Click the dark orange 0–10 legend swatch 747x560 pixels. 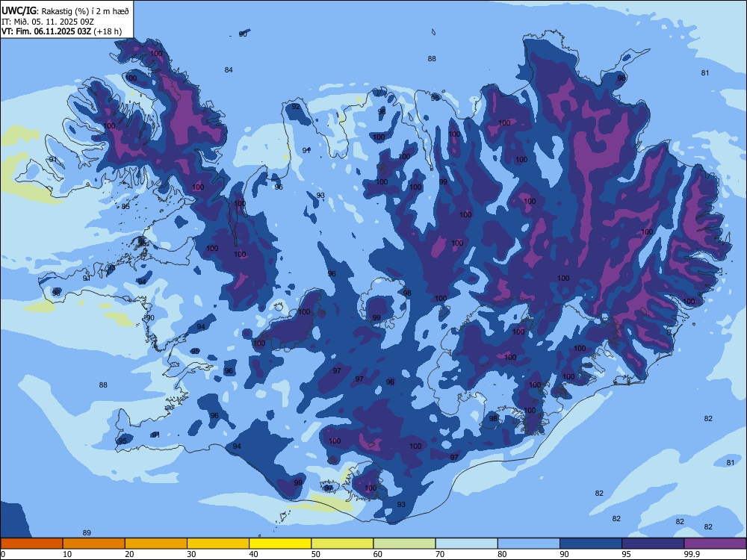(31, 544)
